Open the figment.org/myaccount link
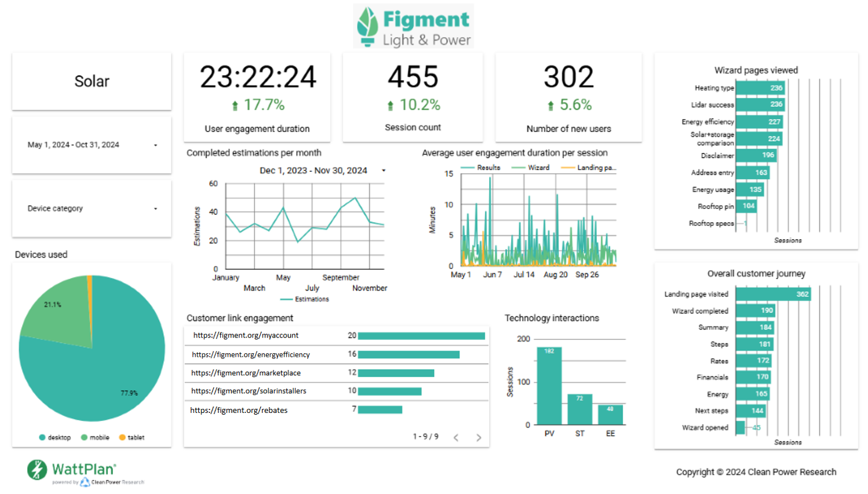This screenshot has height=494, width=868. coord(246,335)
